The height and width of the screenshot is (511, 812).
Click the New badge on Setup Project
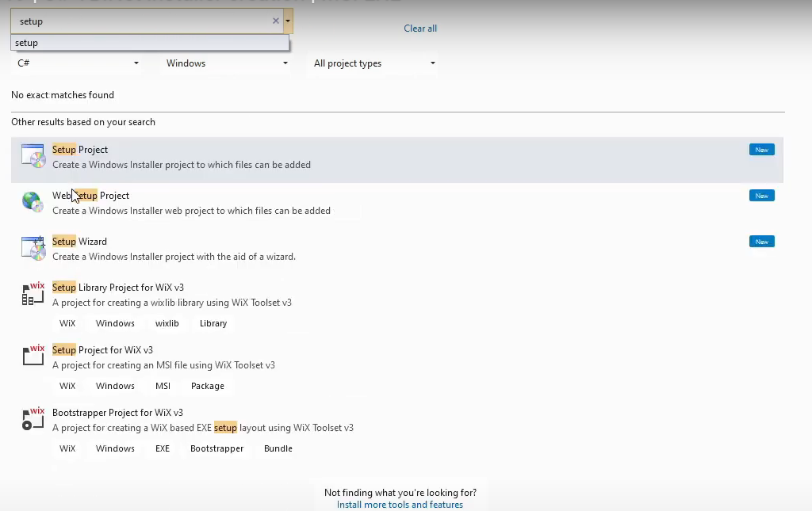762,150
